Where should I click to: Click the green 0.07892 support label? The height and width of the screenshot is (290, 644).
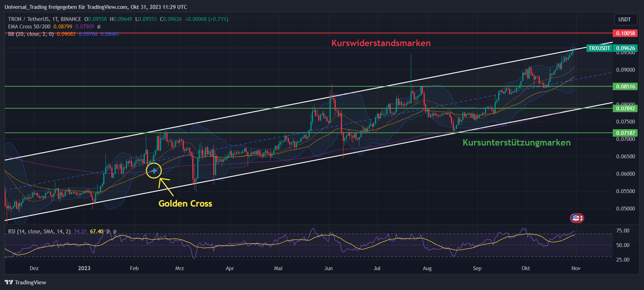coord(625,108)
